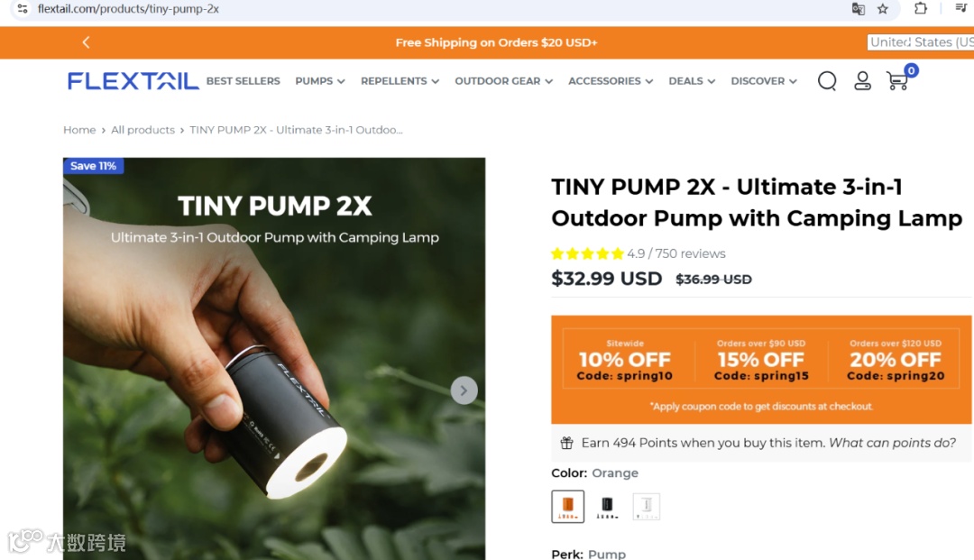Open the search magnifier icon
Image resolution: width=974 pixels, height=560 pixels.
pos(827,81)
